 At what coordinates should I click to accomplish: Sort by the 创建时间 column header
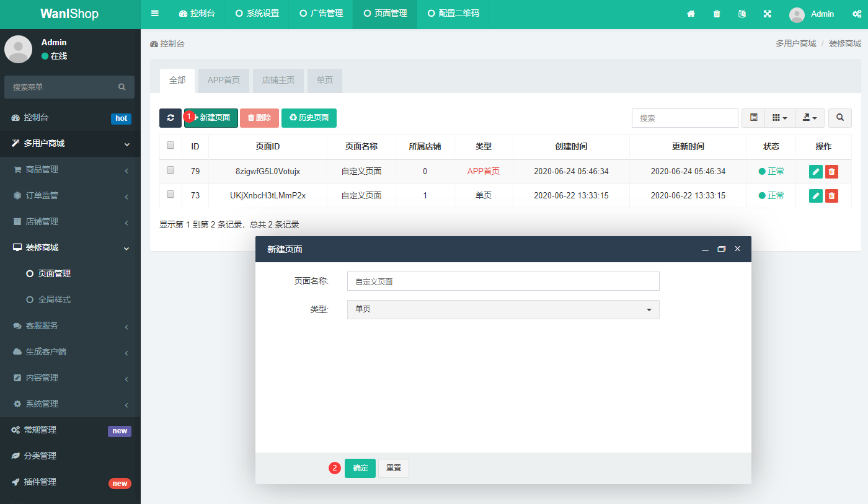571,147
